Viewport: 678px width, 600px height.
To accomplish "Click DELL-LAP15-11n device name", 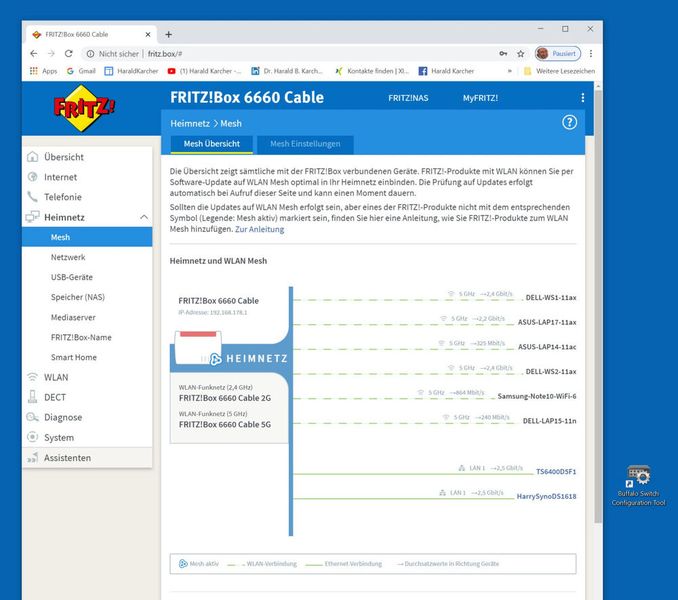I will pos(550,421).
